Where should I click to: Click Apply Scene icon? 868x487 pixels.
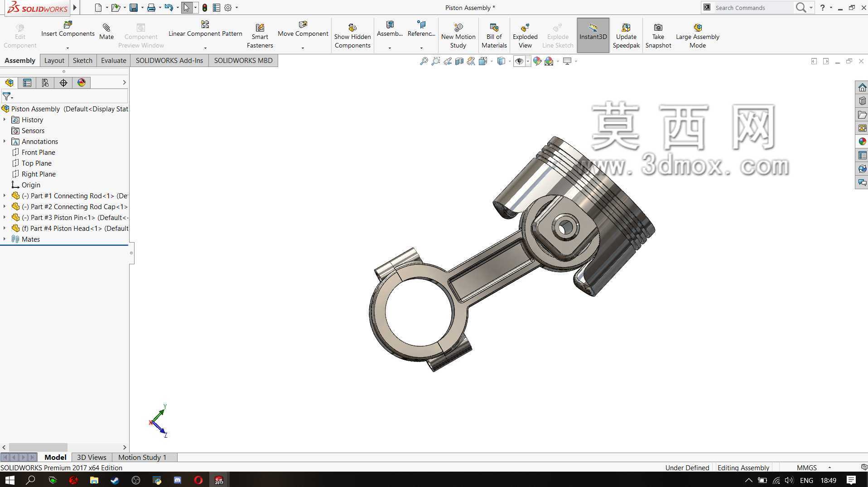[x=549, y=61]
